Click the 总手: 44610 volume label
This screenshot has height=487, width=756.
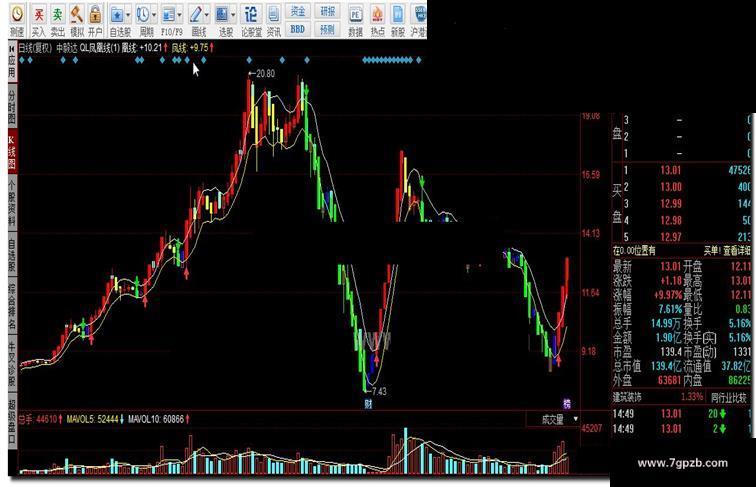point(38,419)
